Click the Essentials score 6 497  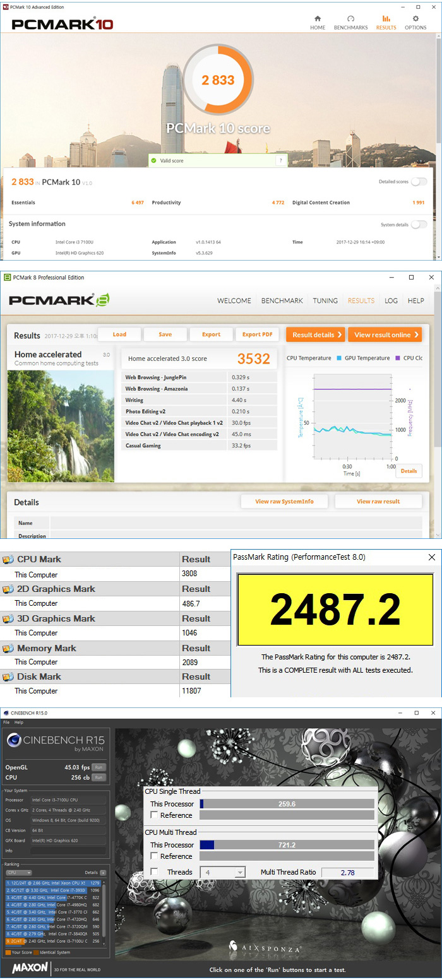click(137, 203)
